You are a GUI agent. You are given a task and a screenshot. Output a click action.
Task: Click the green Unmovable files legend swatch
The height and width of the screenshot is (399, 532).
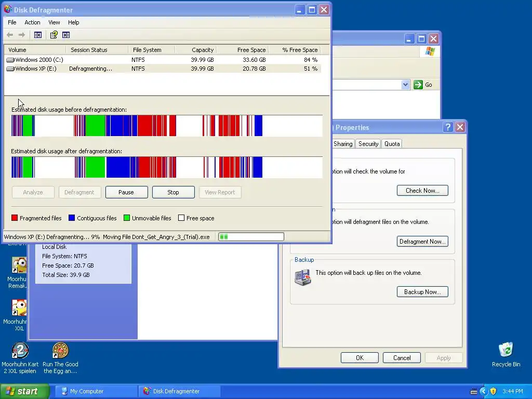(127, 218)
